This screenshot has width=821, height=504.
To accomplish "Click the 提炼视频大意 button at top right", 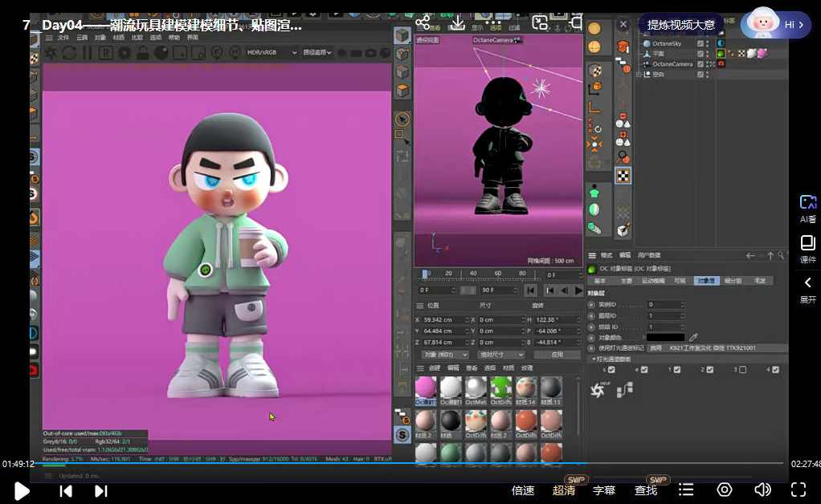I will (x=680, y=24).
